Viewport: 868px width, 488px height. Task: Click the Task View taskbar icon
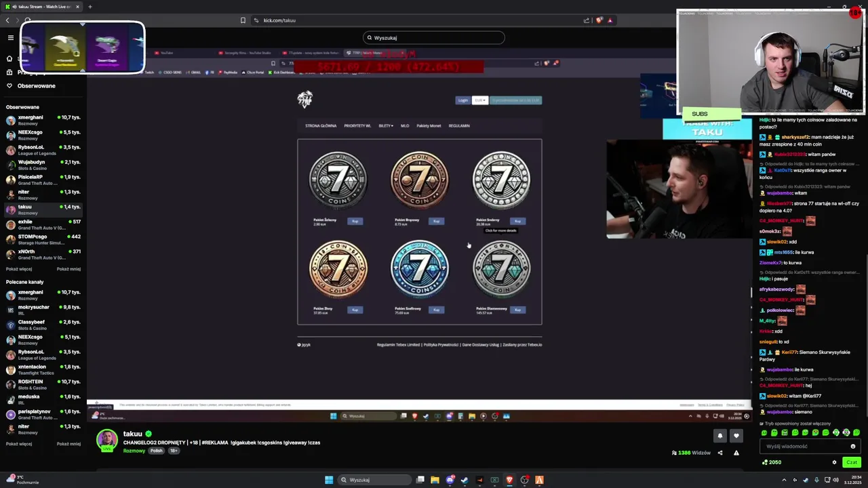pyautogui.click(x=420, y=480)
